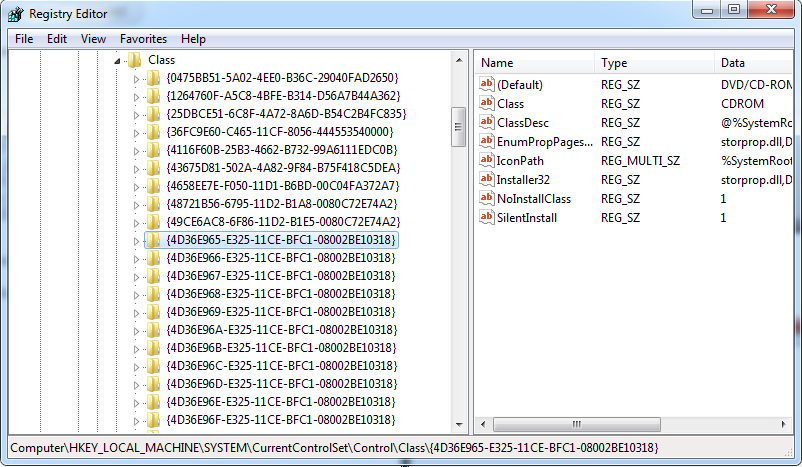Click the IconPath value's REG_MULTI_SZ icon

click(487, 161)
